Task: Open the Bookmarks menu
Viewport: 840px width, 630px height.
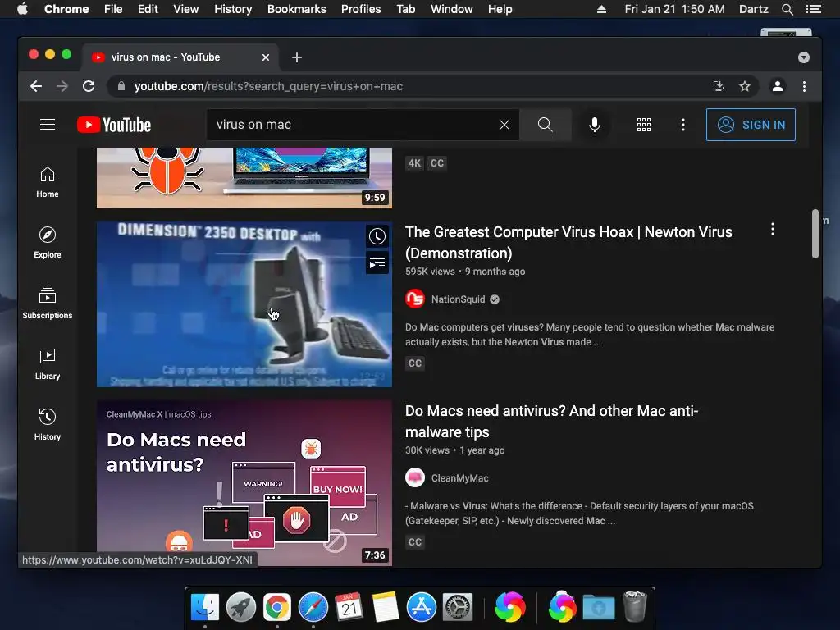Action: tap(296, 9)
